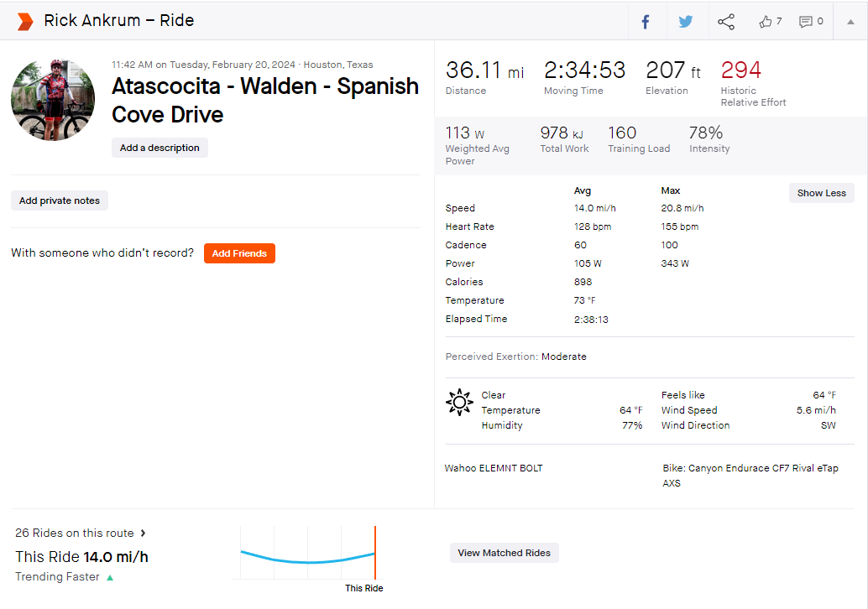
Task: Click the 113 W Weighted Avg Power value
Action: pyautogui.click(x=464, y=133)
